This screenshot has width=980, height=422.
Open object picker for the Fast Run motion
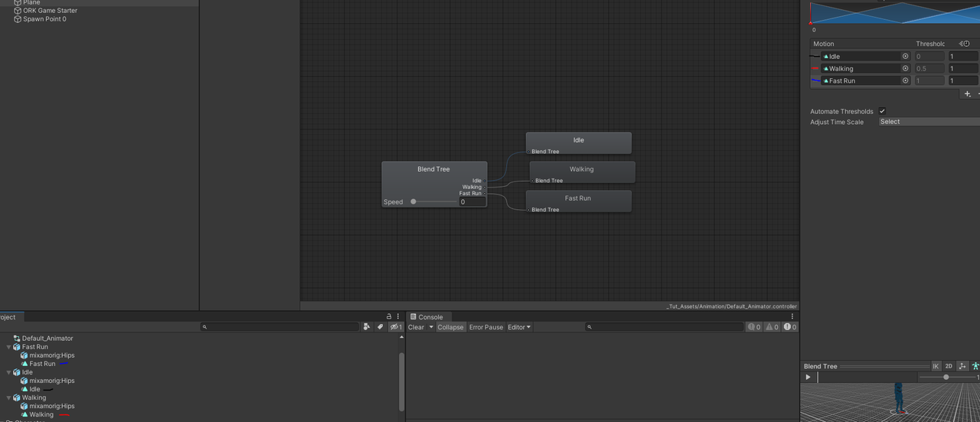click(905, 80)
